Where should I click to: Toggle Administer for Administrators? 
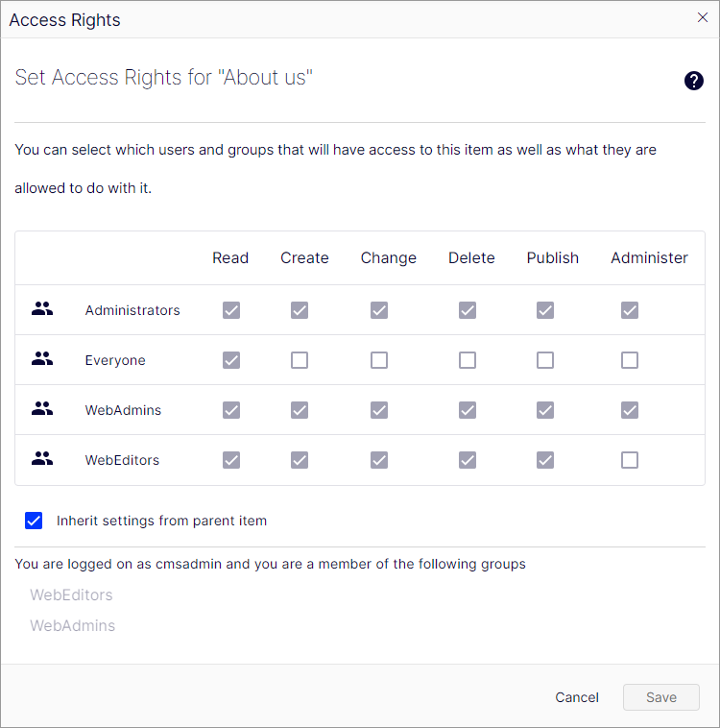pos(630,310)
